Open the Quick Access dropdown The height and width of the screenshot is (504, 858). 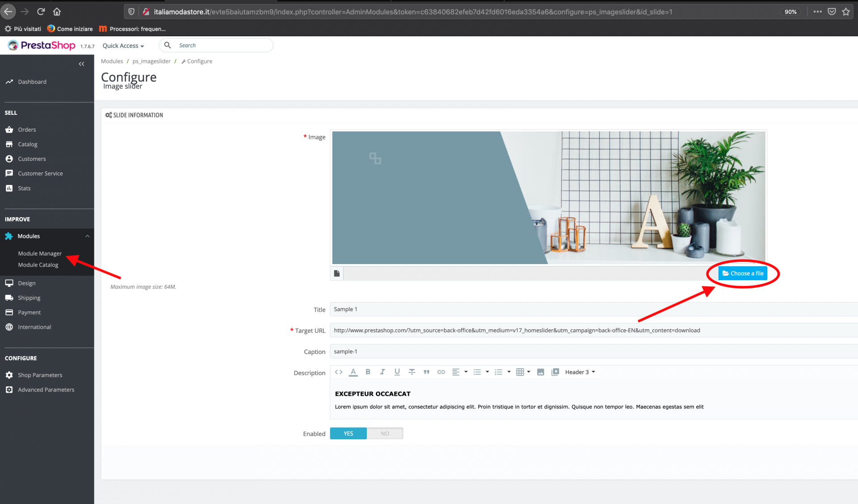123,46
